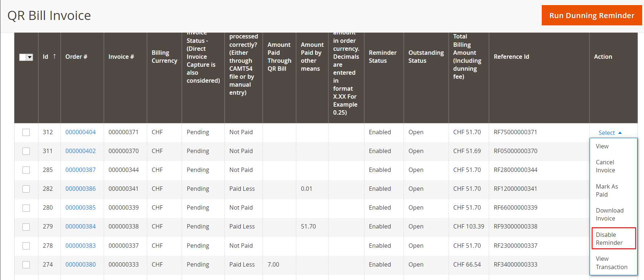The width and height of the screenshot is (644, 280).
Task: Sort by Reference Id column header
Action: (511, 57)
